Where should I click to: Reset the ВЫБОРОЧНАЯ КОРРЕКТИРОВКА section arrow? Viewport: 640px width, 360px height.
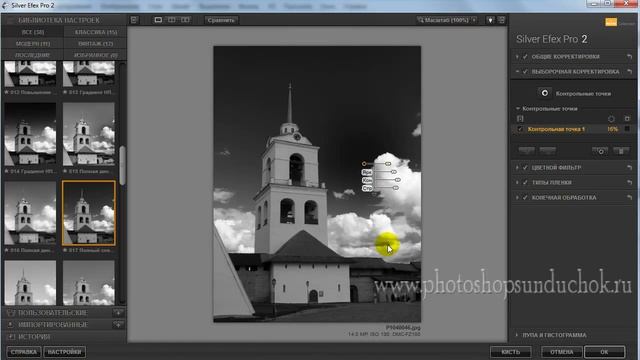[629, 71]
